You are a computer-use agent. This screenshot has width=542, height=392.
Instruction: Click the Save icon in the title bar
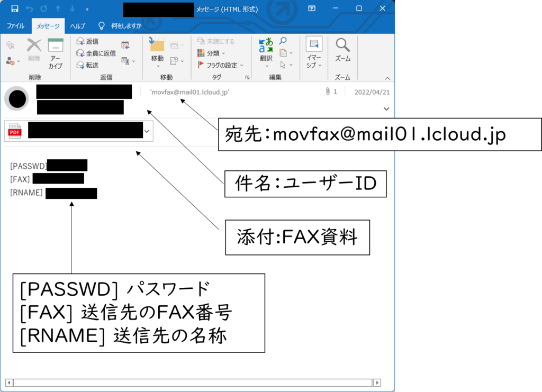pyautogui.click(x=14, y=8)
